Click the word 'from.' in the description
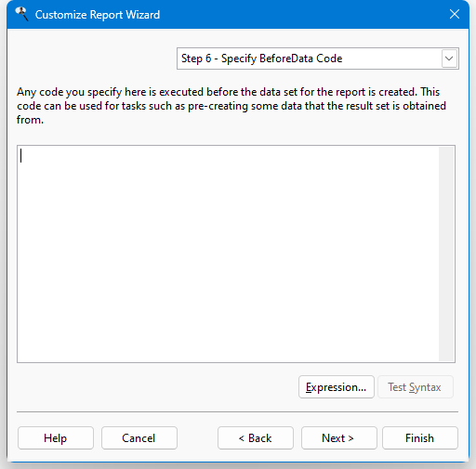The width and height of the screenshot is (476, 469). click(x=30, y=120)
